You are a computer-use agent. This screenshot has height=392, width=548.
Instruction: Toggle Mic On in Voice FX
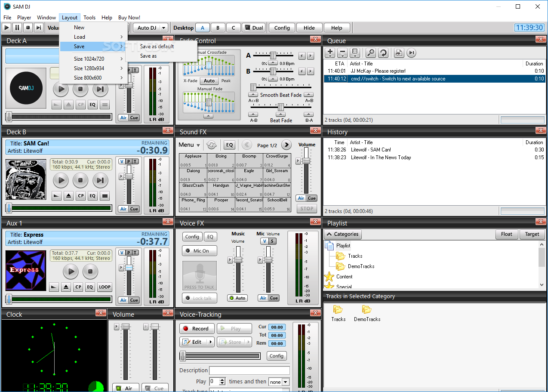coord(199,251)
